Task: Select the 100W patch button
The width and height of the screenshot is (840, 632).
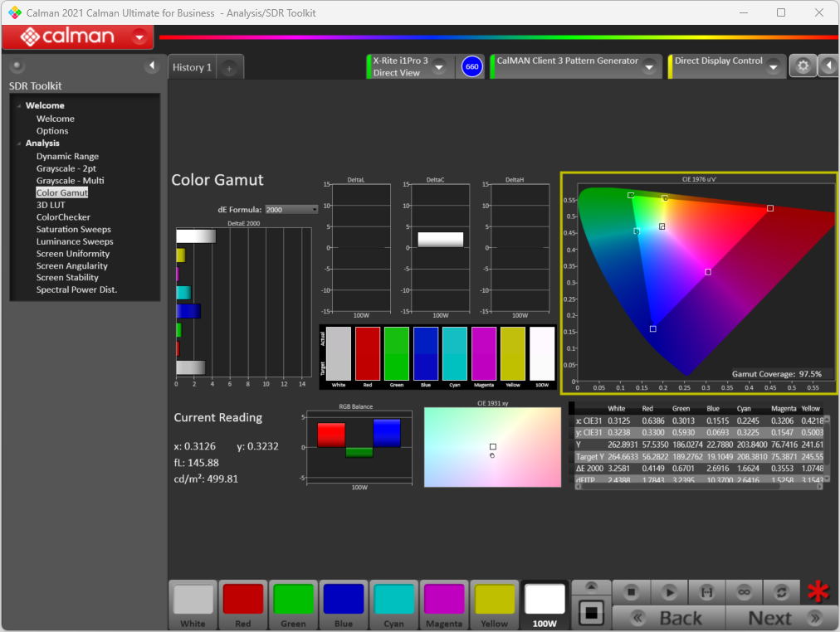Action: pos(545,605)
